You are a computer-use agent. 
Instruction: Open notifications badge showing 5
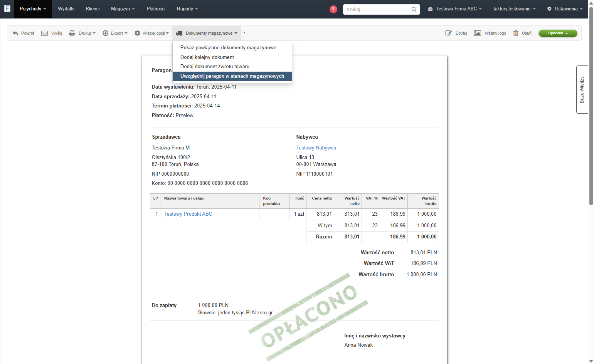pos(333,9)
